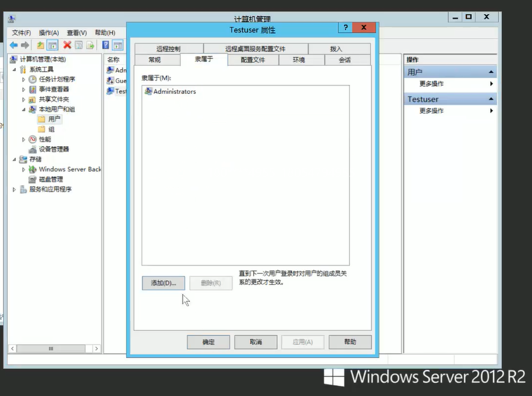The width and height of the screenshot is (532, 396).
Task: Select the 组 folder under 本地用户和组
Action: (x=51, y=129)
